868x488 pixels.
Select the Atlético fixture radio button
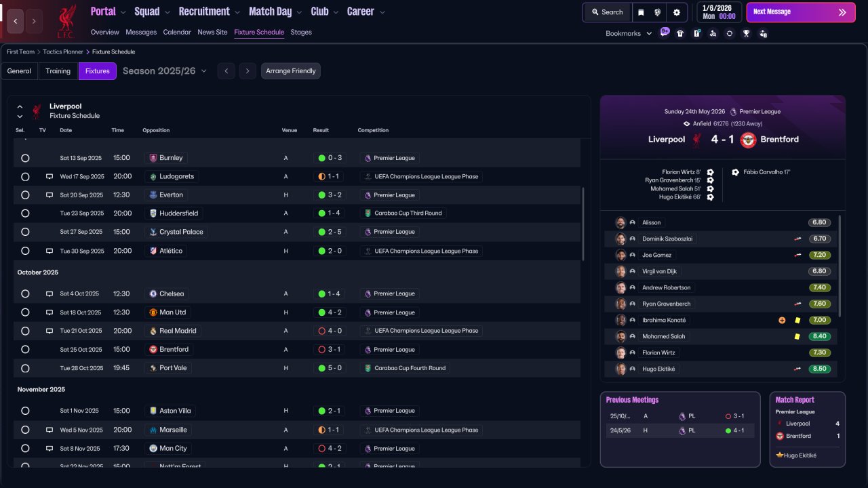(25, 251)
